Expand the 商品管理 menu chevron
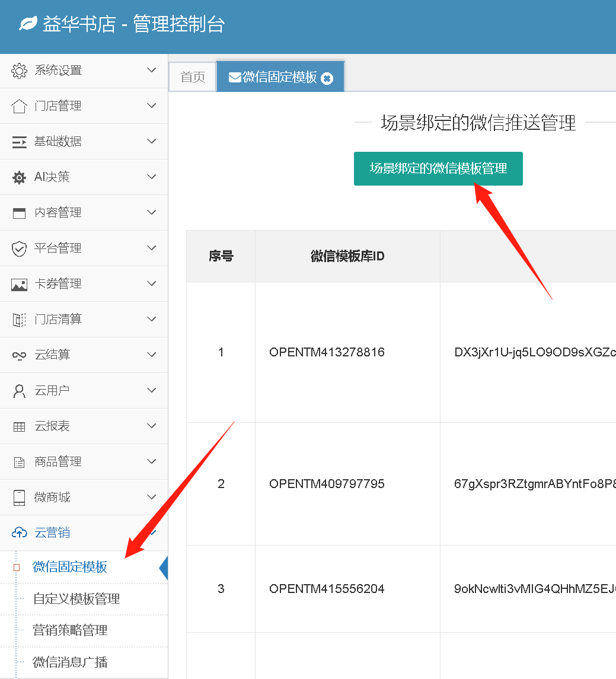The image size is (616, 679). pyautogui.click(x=152, y=461)
